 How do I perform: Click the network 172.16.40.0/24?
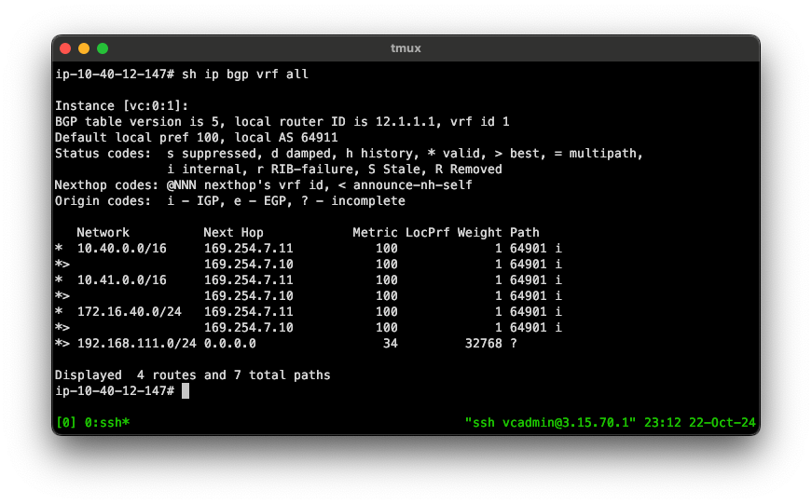(129, 311)
